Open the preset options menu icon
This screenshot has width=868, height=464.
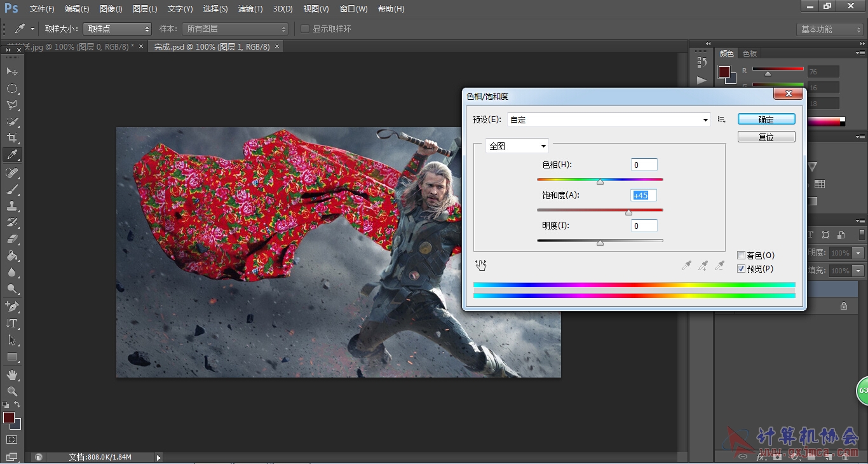pyautogui.click(x=721, y=119)
